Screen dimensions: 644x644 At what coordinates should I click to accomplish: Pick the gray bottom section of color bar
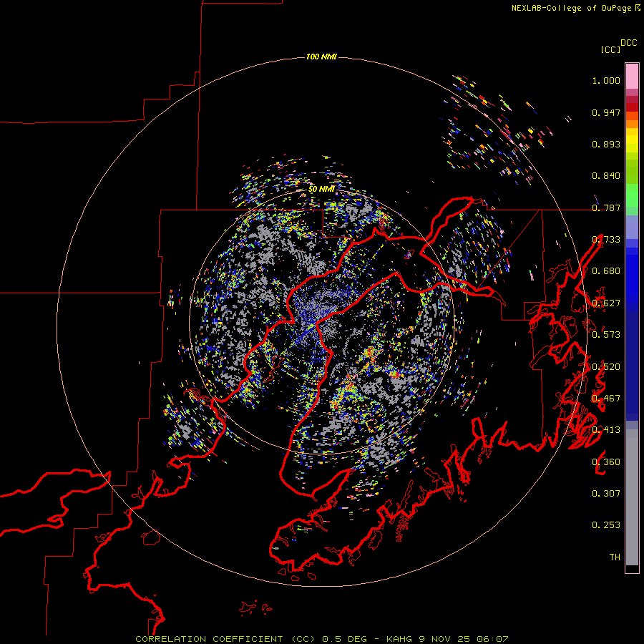coord(632,497)
